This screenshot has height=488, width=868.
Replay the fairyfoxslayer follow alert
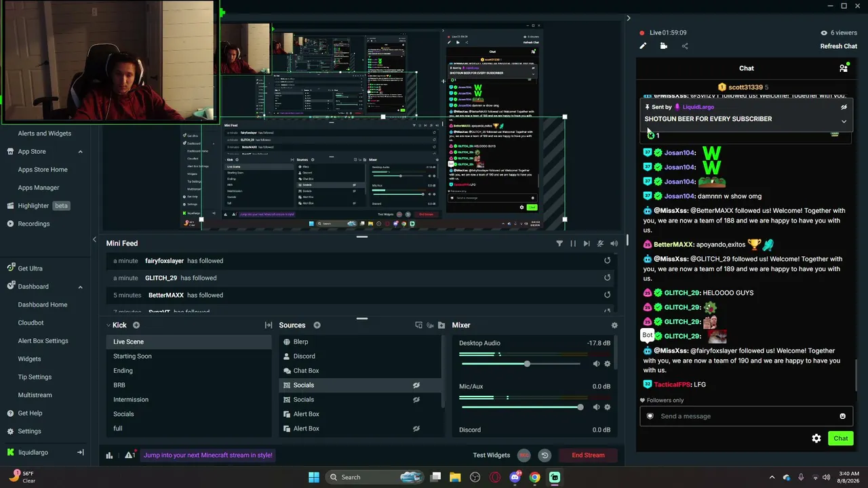(607, 260)
